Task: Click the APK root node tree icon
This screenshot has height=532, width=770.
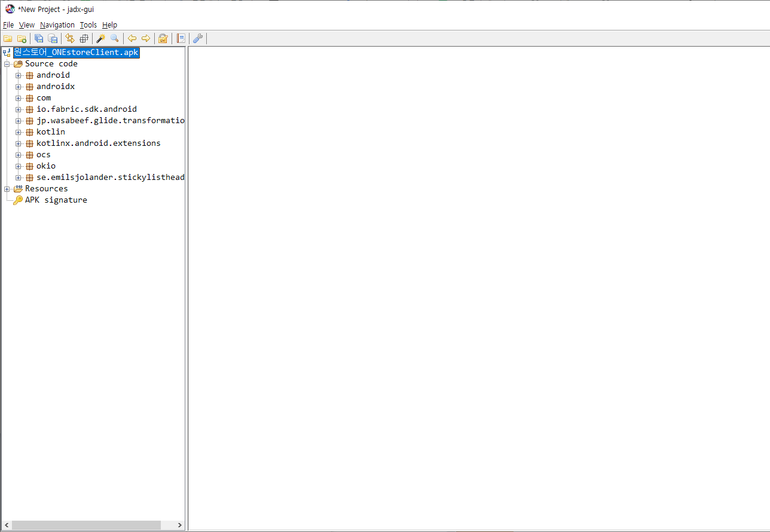Action: click(7, 53)
